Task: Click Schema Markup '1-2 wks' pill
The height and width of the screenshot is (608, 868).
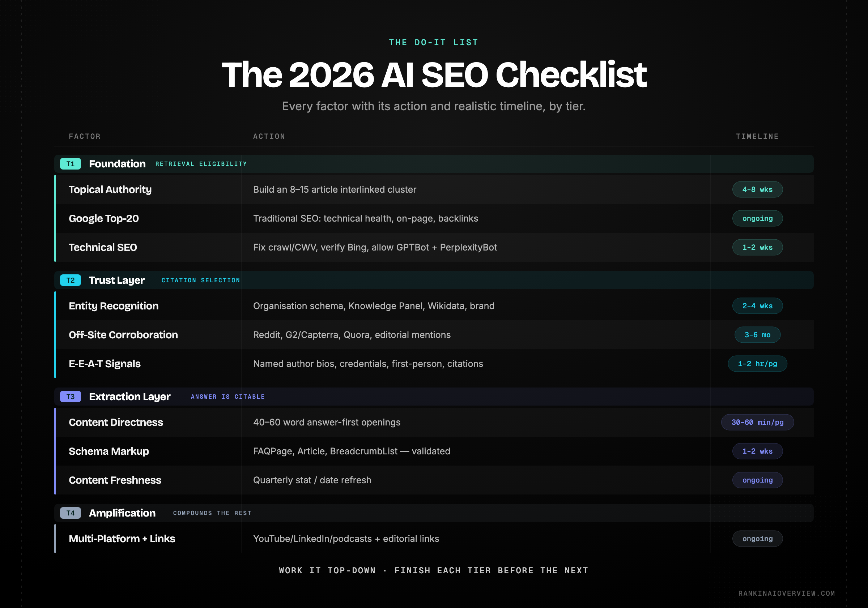Action: (x=757, y=451)
